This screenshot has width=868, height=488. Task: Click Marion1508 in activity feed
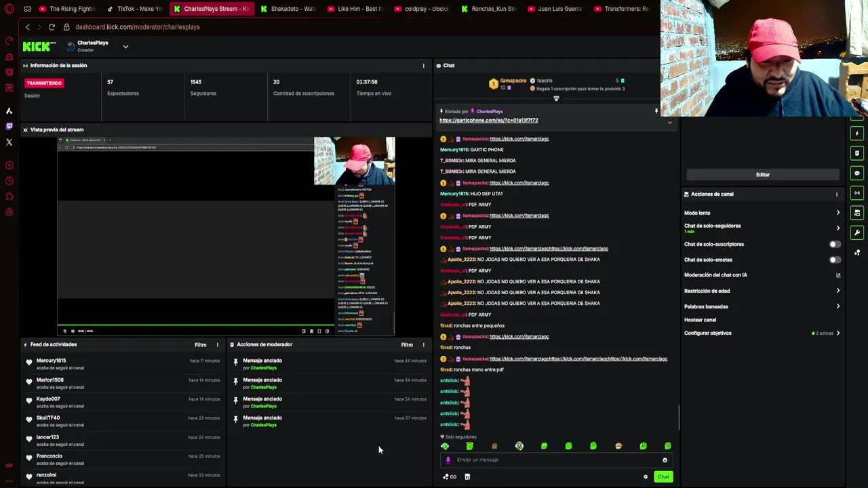pos(50,380)
